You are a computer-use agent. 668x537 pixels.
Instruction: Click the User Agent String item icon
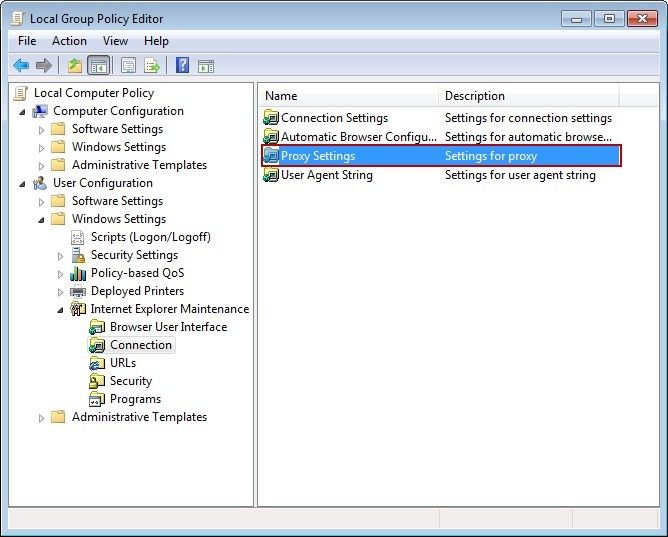click(271, 175)
